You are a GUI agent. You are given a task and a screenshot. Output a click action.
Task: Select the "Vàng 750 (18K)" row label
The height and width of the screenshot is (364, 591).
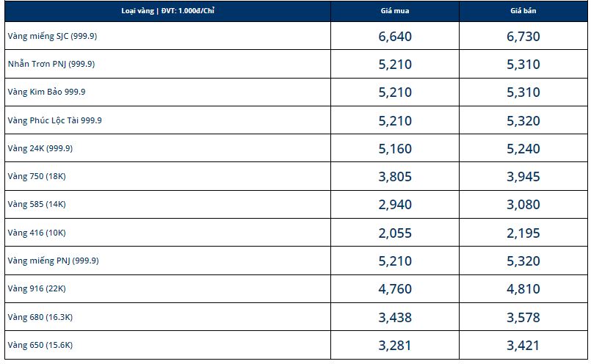coord(37,176)
